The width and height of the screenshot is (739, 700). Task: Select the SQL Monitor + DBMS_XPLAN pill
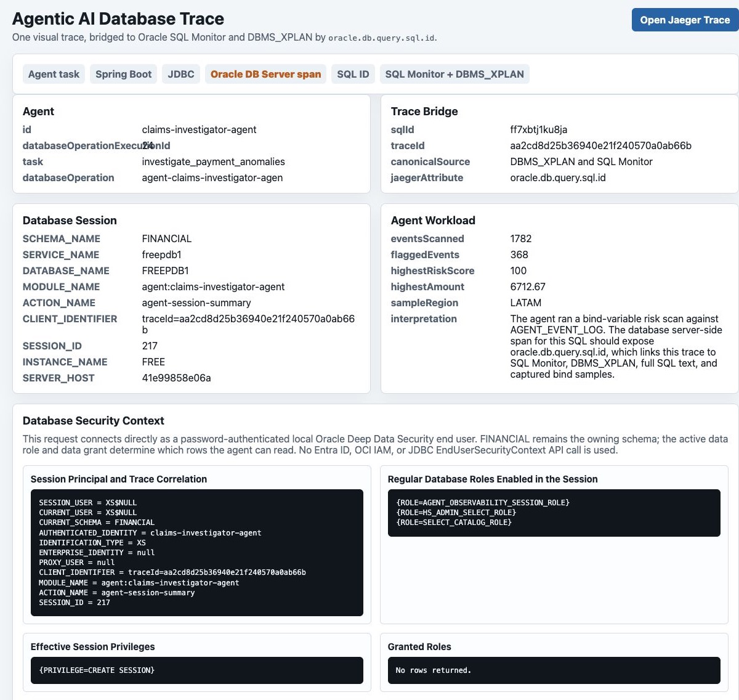tap(454, 74)
